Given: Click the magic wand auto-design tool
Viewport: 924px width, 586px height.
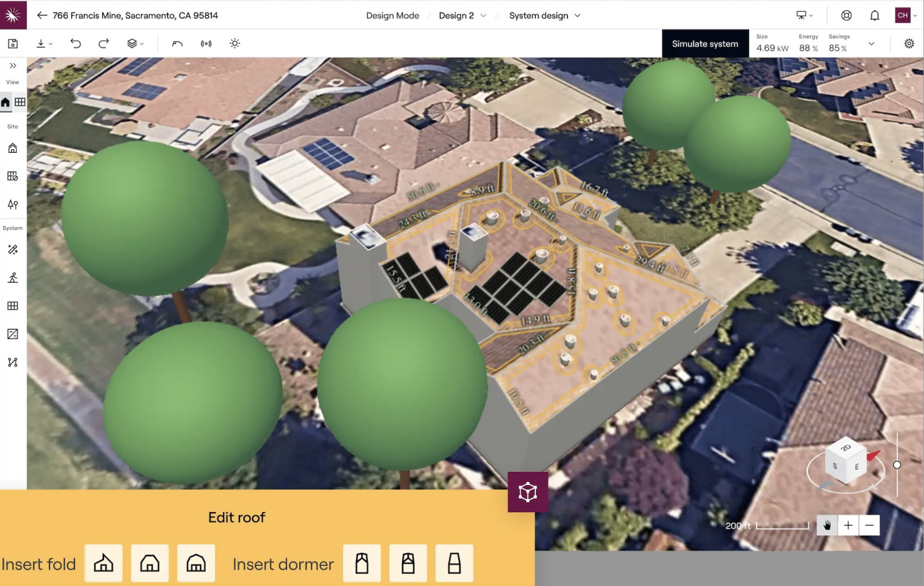Looking at the screenshot, I should click(x=12, y=250).
